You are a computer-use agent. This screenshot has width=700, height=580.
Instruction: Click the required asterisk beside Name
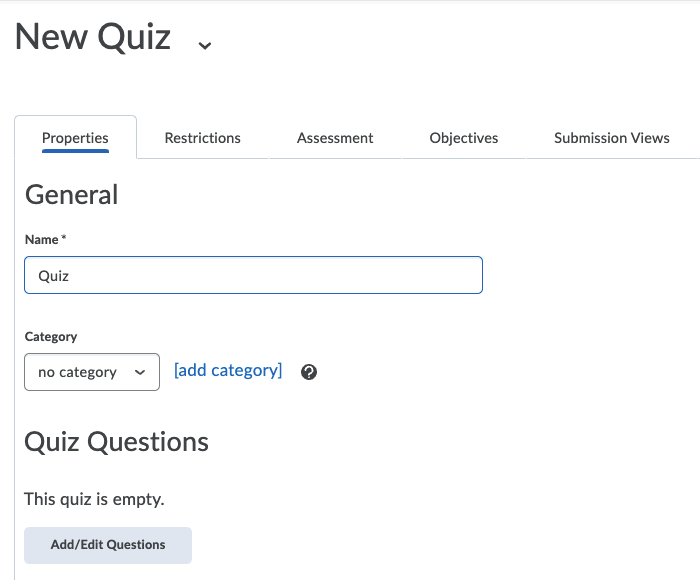coord(64,239)
